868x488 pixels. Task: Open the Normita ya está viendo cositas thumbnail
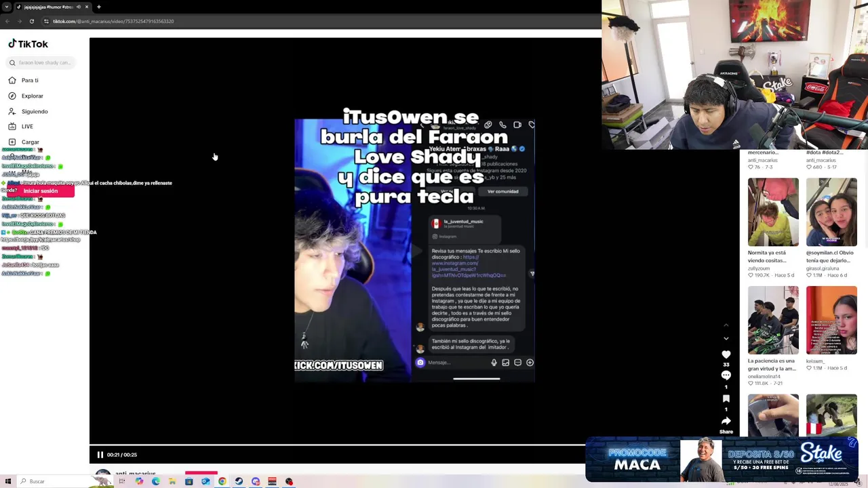click(773, 212)
